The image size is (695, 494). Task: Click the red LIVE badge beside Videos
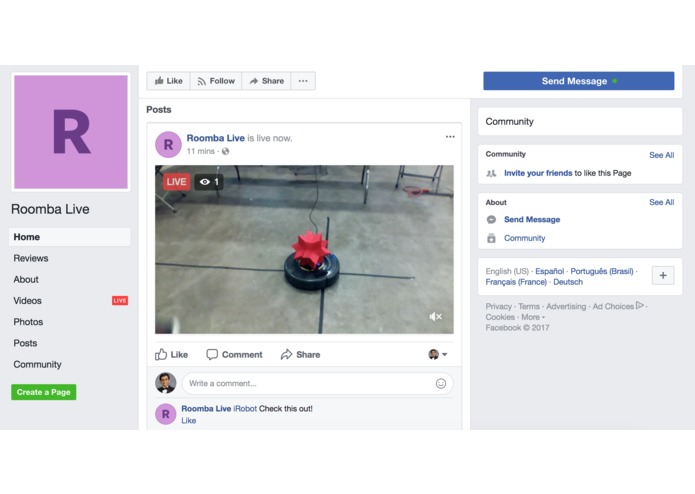click(x=120, y=301)
